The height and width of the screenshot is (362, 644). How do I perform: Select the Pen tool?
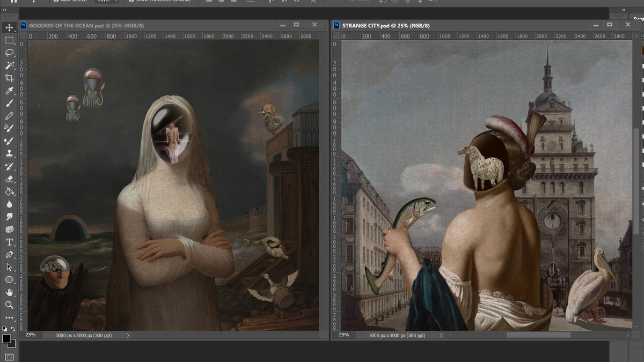(x=9, y=254)
